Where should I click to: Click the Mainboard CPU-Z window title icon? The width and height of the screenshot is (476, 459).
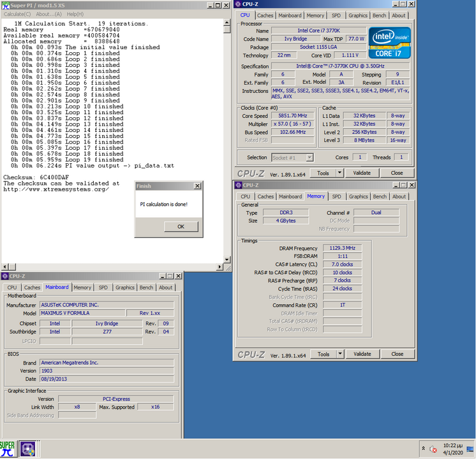tap(5, 276)
